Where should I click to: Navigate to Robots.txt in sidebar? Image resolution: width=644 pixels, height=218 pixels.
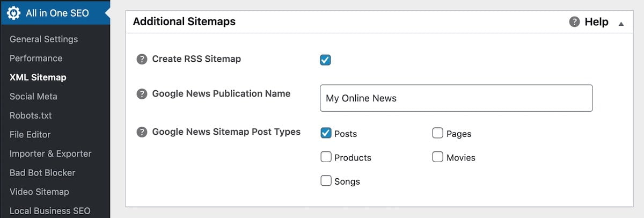(x=31, y=115)
